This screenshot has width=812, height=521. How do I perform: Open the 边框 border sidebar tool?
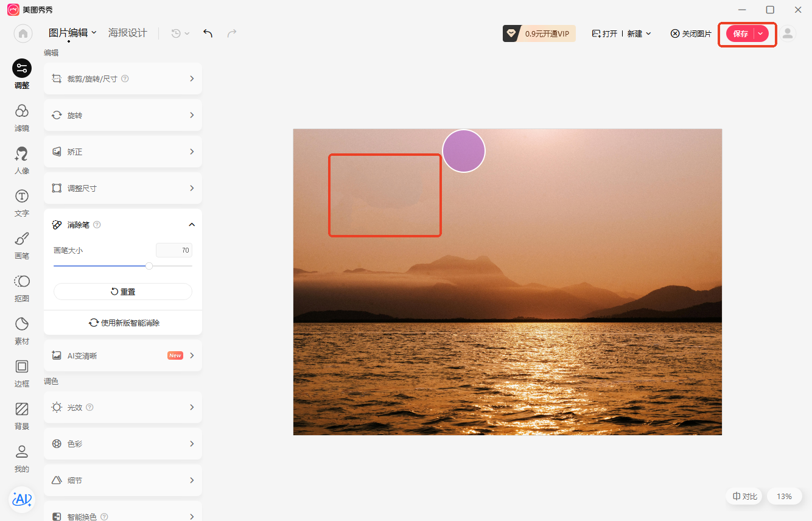click(22, 373)
